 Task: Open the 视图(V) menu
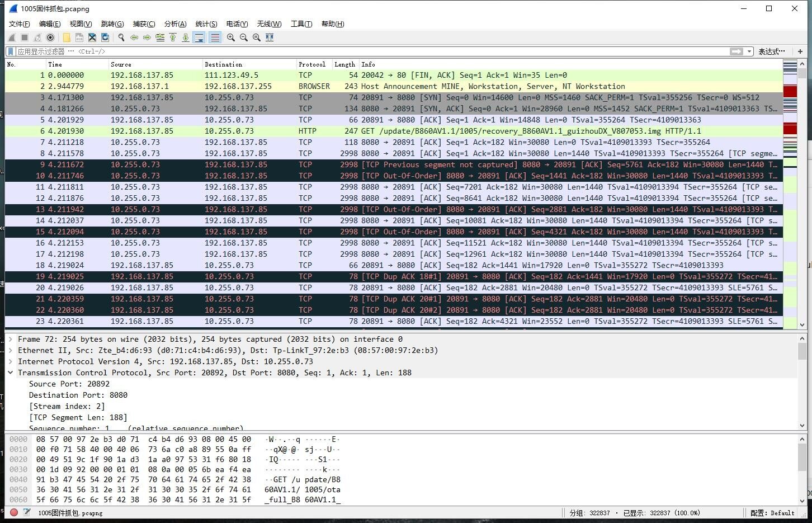pos(81,23)
